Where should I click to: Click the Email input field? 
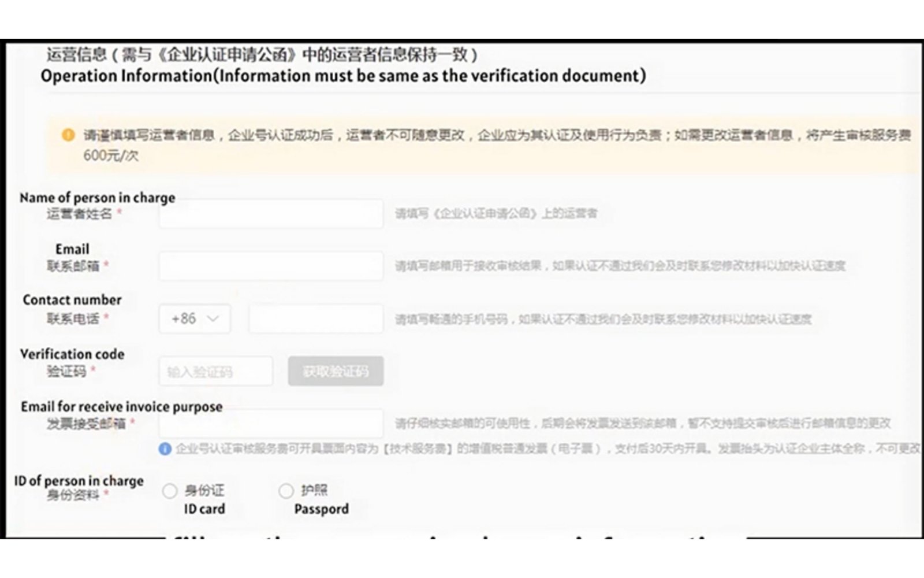(x=271, y=266)
